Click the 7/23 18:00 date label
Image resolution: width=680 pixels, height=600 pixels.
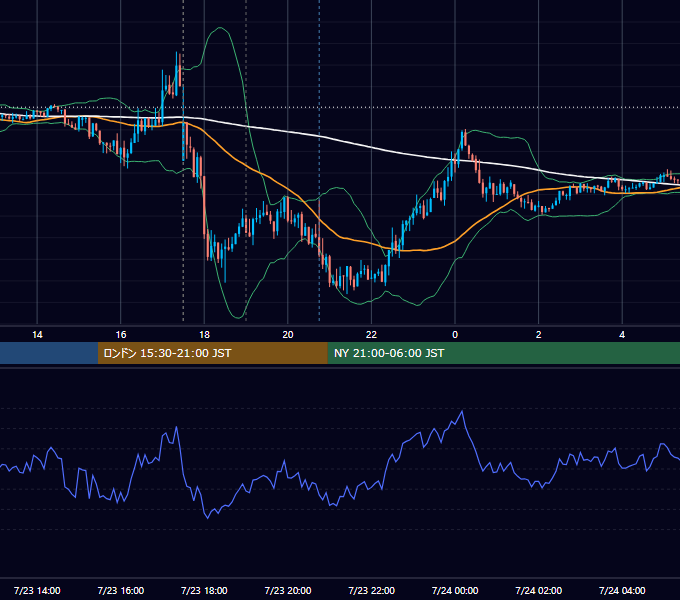[204, 590]
